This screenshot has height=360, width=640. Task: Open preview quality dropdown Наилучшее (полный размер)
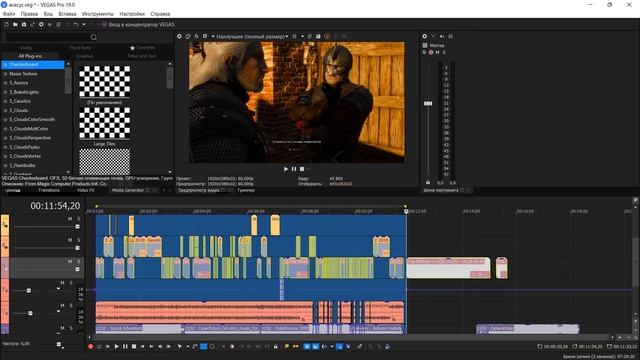click(252, 36)
